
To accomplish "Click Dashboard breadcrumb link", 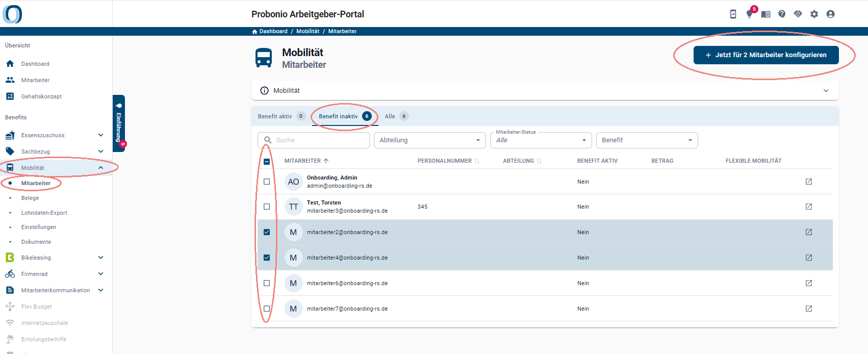I will 273,32.
